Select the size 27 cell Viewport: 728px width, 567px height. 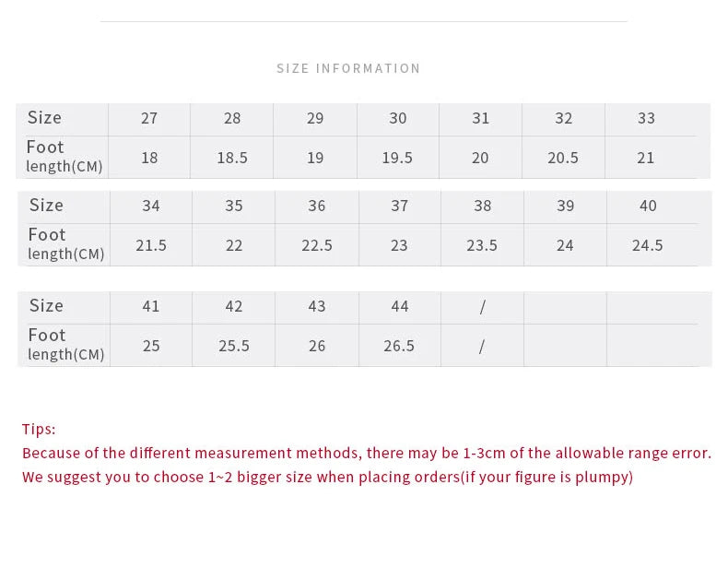(x=149, y=118)
